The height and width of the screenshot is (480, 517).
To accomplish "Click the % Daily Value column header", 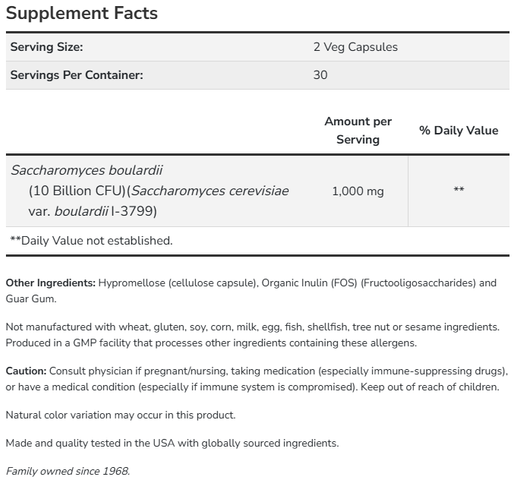I will tap(458, 130).
